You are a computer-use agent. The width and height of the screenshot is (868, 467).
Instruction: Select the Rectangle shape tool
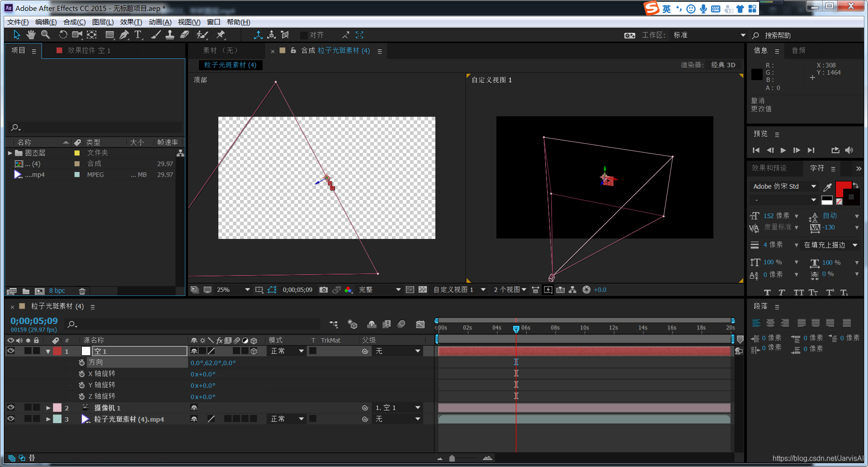(110, 35)
